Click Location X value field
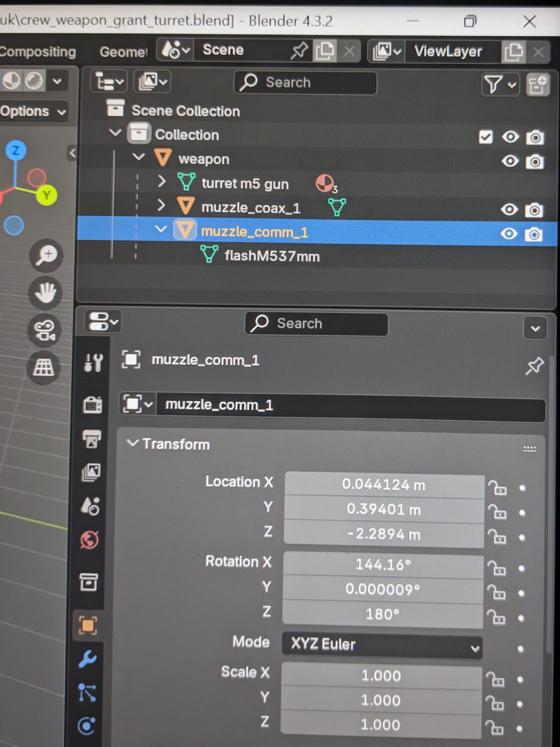560x747 pixels. click(x=384, y=485)
